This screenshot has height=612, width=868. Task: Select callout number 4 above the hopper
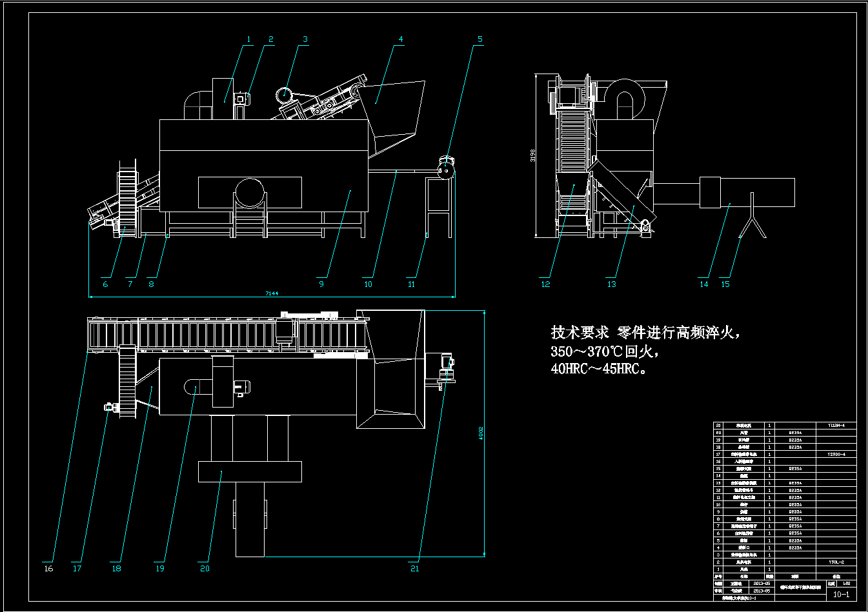pos(401,39)
